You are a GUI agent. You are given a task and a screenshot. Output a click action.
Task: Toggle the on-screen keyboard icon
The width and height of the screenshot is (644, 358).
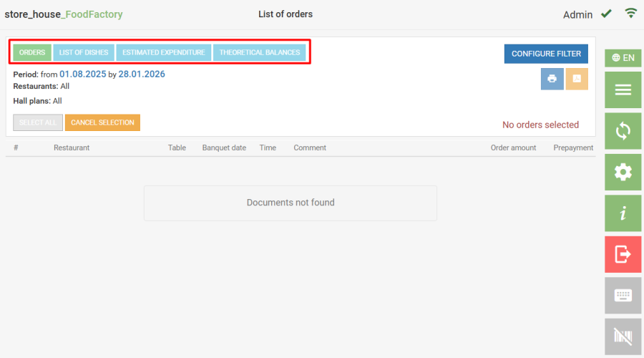(623, 295)
